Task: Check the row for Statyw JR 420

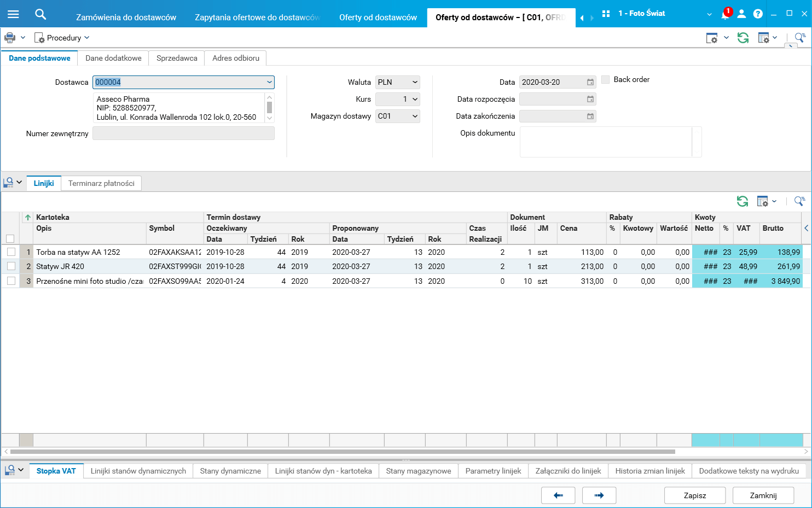Action: 11,266
